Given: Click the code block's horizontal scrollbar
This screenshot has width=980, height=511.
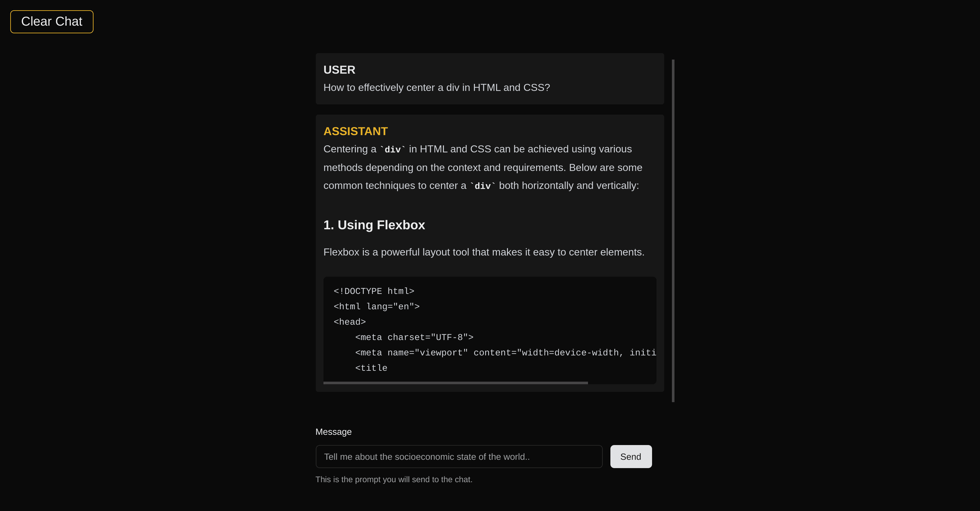Looking at the screenshot, I should (455, 383).
